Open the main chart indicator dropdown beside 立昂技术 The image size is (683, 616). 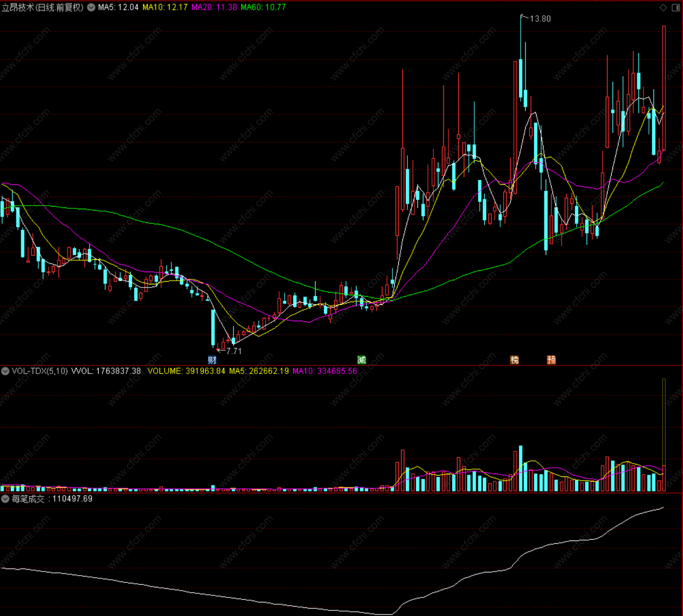tap(91, 7)
